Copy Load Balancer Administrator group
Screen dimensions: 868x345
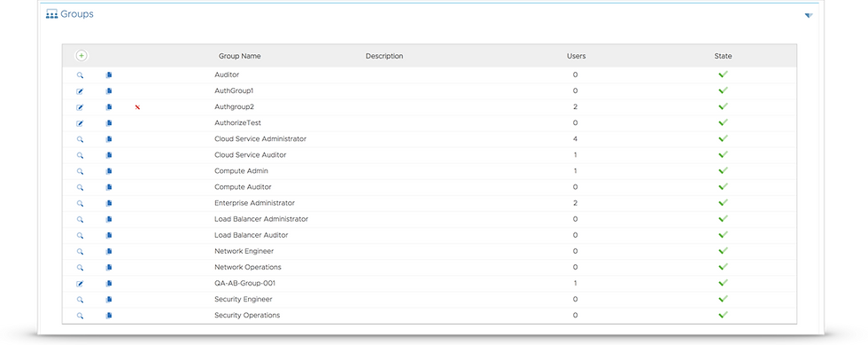[109, 220]
